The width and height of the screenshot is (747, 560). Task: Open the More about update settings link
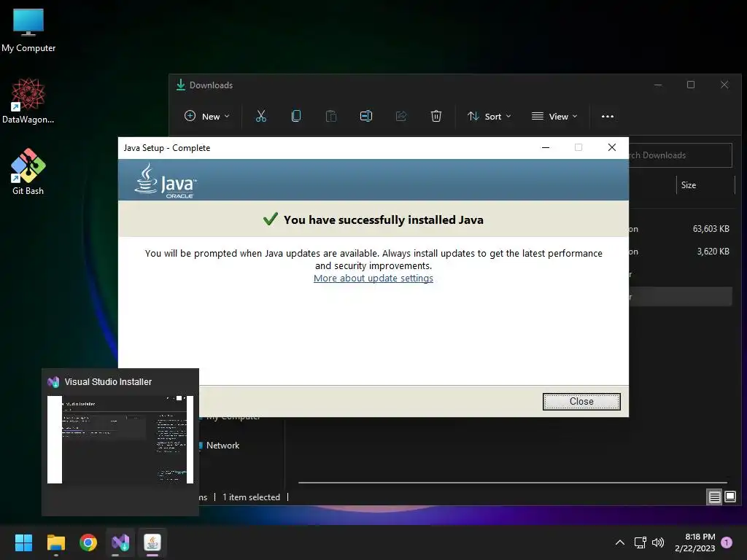[x=373, y=278]
